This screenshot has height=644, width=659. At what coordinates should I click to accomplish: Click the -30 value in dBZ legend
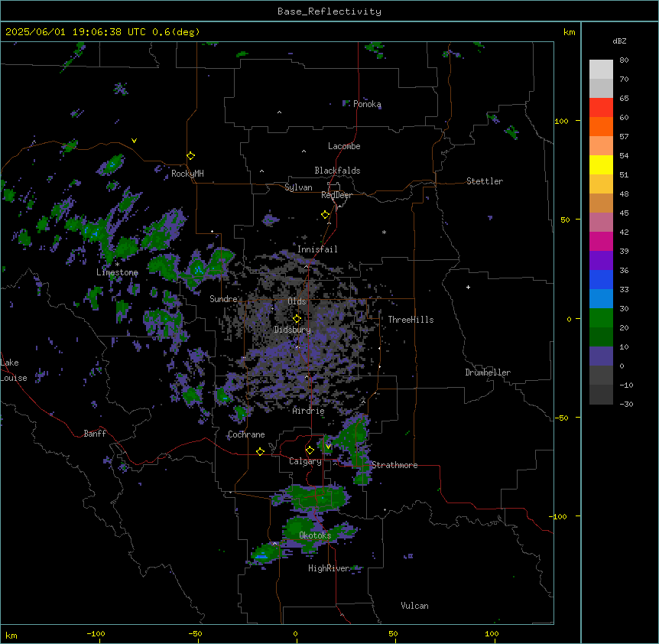pyautogui.click(x=626, y=404)
